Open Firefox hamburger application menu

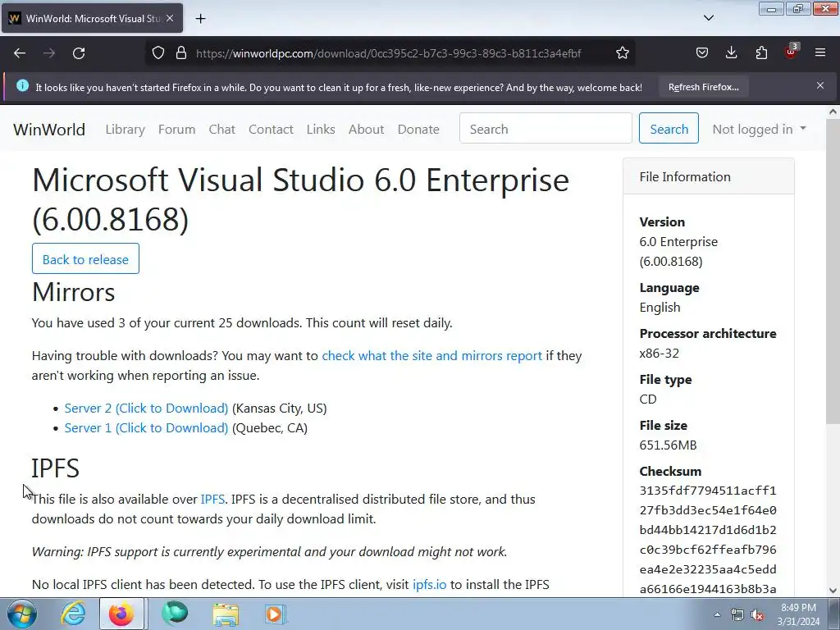[820, 52]
